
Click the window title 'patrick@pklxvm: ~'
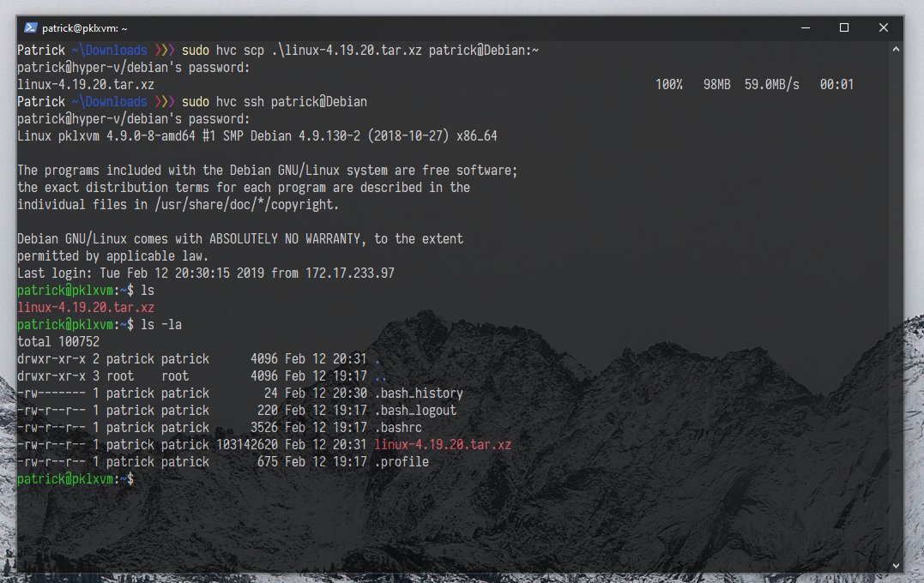(84, 28)
